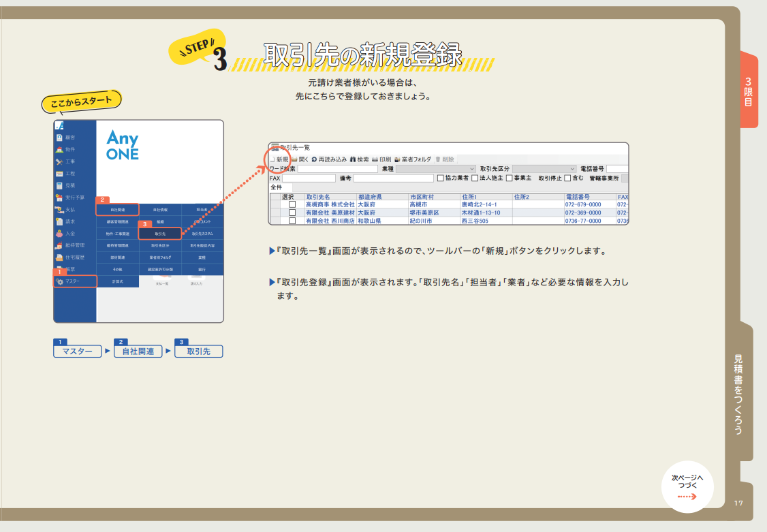This screenshot has height=532, width=767.
Task: Click the ワード検索 input field
Action: click(x=336, y=169)
